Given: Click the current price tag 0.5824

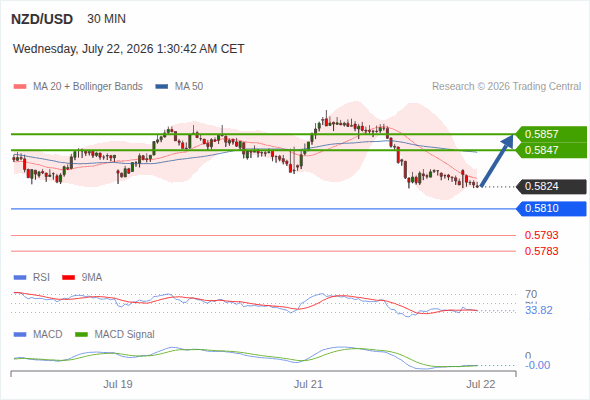Looking at the screenshot, I should pos(551,186).
